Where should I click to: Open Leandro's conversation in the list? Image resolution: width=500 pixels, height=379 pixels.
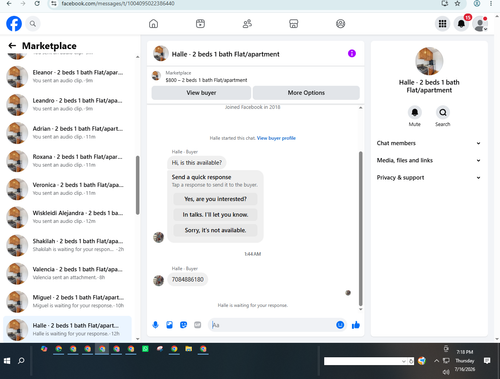[x=67, y=104]
